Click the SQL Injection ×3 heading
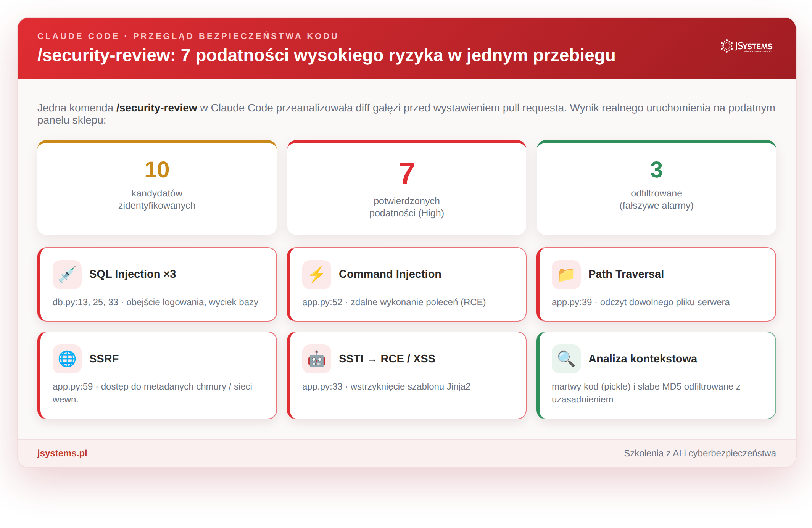This screenshot has width=812, height=528. click(132, 274)
